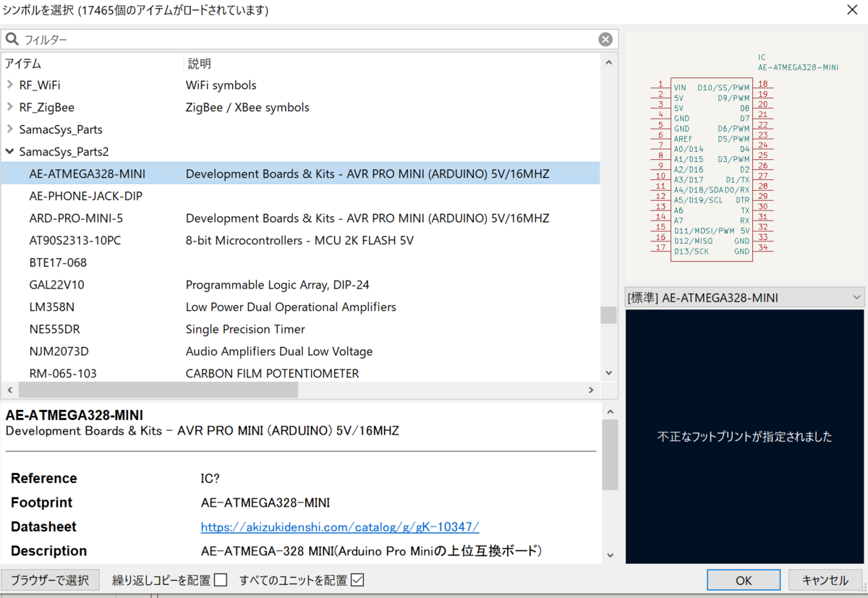Click the Footprint field label

point(42,503)
